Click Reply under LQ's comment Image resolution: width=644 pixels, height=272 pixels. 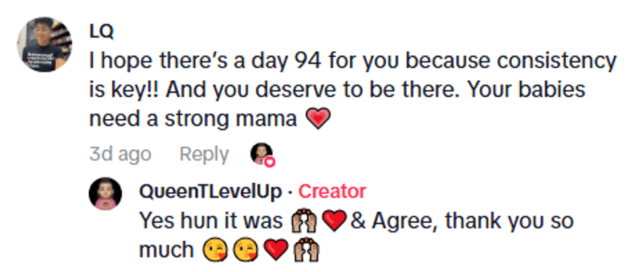click(204, 154)
